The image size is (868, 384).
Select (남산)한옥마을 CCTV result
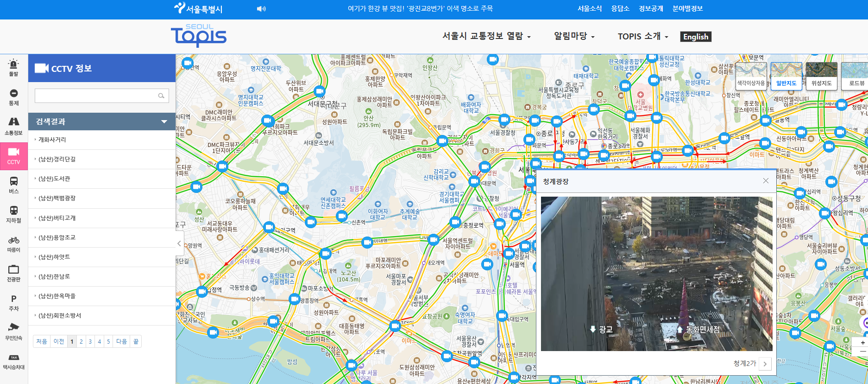102,296
